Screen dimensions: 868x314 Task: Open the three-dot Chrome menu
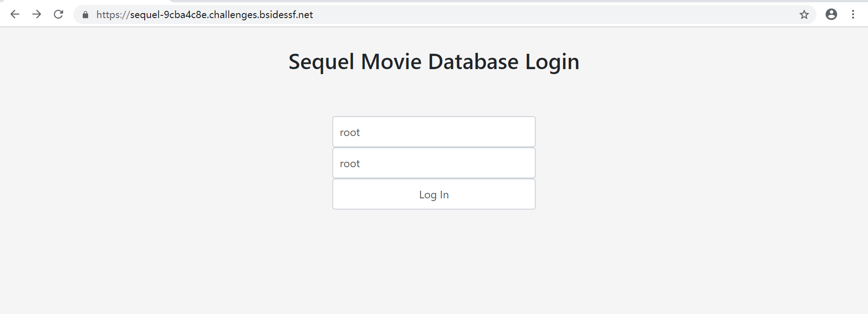coord(853,14)
